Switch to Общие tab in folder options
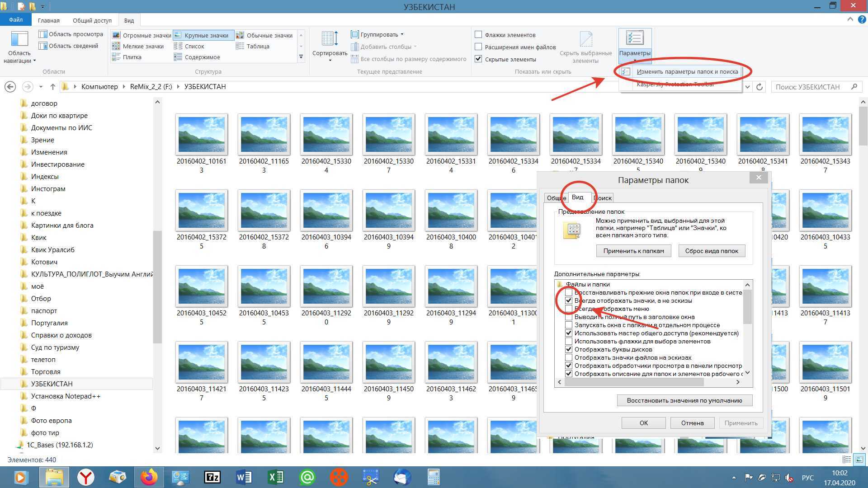This screenshot has height=488, width=868. pyautogui.click(x=556, y=198)
